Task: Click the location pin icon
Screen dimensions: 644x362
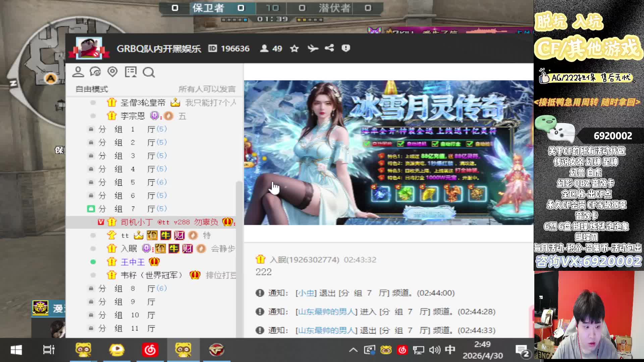Action: [x=113, y=72]
